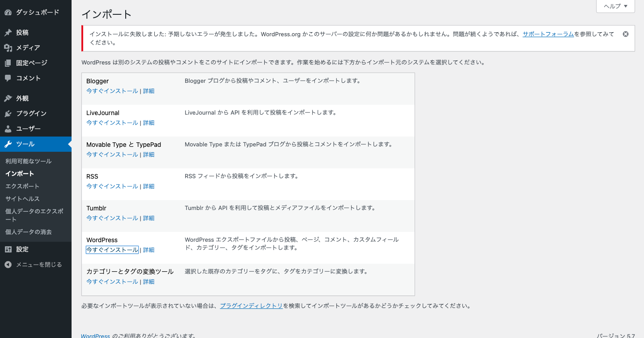The image size is (644, 338).
Task: Click the pushpin icon for 投稿
Action: (8, 33)
